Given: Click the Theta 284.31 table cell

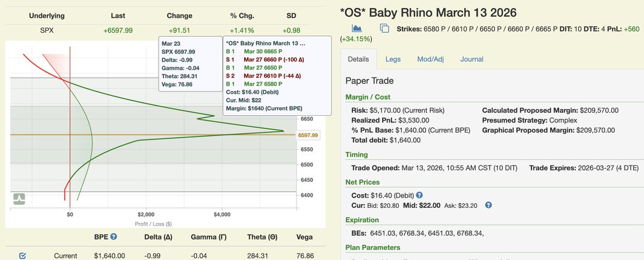Looking at the screenshot, I should [x=257, y=256].
